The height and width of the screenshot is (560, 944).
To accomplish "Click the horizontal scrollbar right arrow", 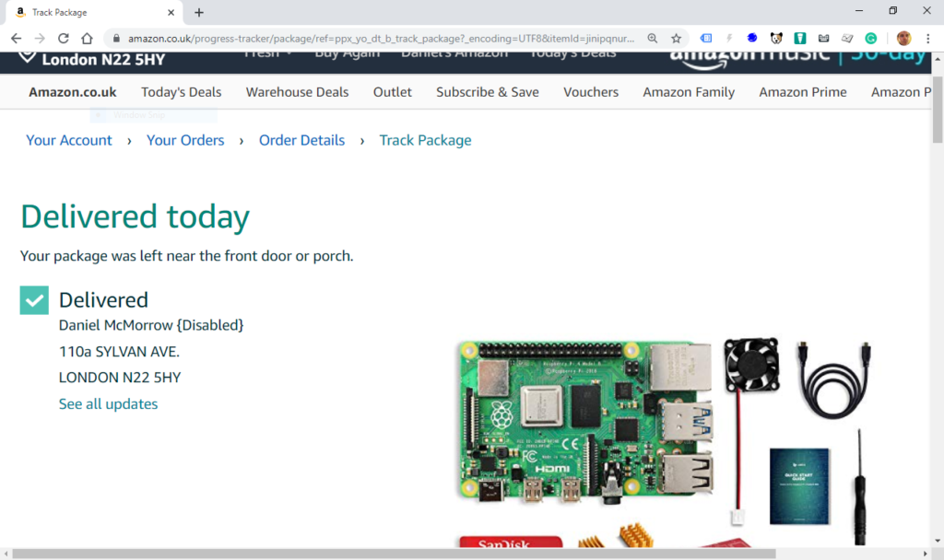I will click(926, 554).
